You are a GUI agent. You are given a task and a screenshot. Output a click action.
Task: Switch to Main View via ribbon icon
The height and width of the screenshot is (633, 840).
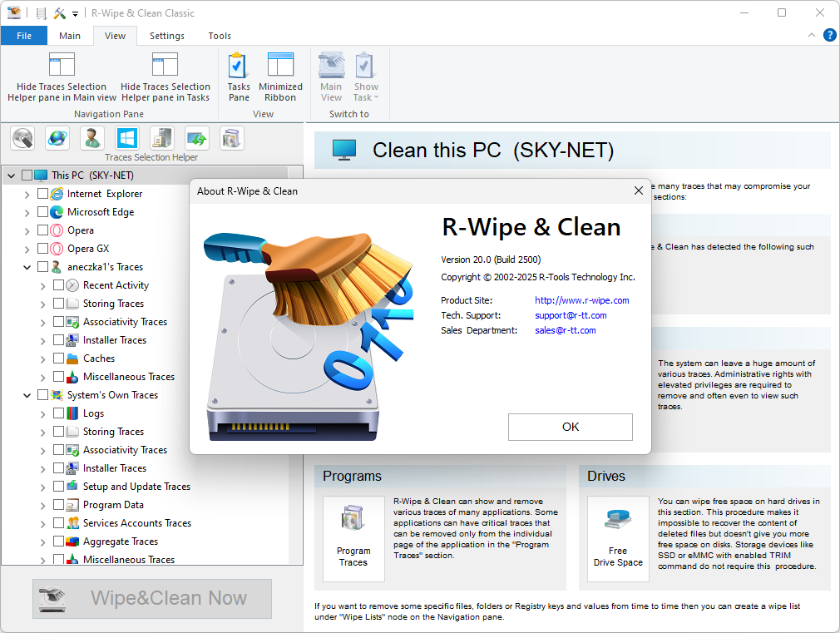(x=331, y=77)
